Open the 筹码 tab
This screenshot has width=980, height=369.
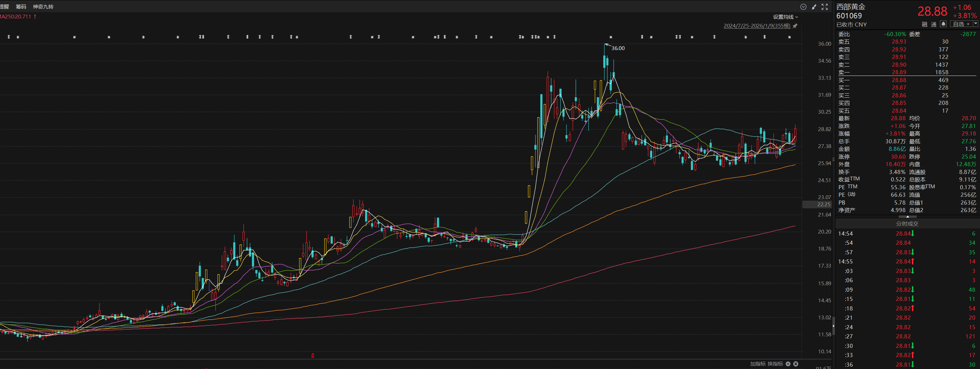(x=21, y=6)
